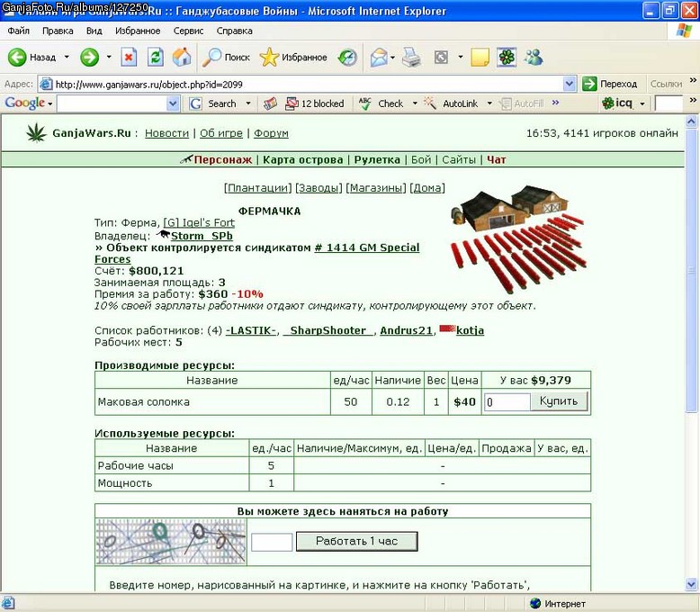Open the Избранное menu
700x612 pixels.
[138, 31]
